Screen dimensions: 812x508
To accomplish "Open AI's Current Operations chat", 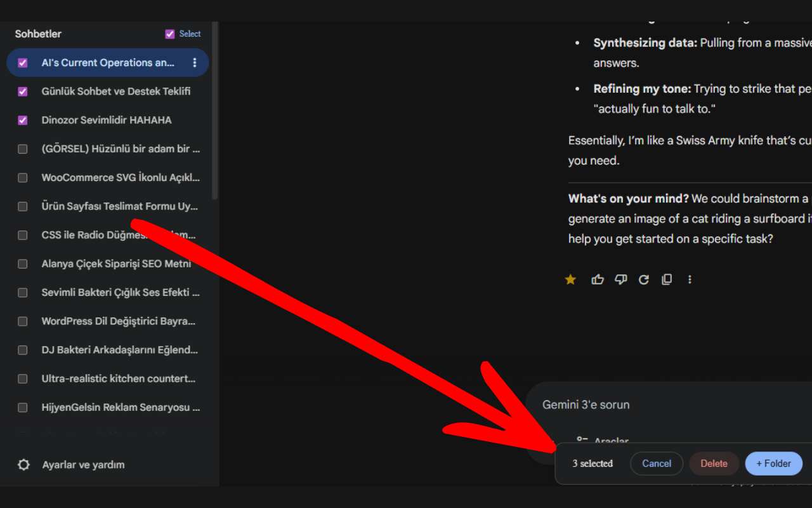I will coord(108,63).
